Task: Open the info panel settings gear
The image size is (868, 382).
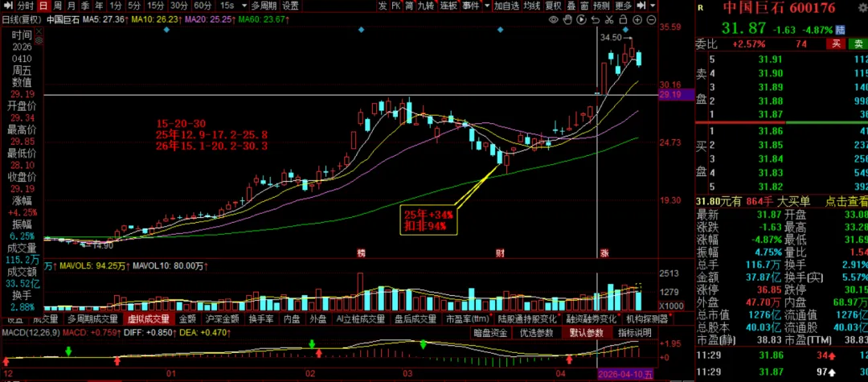Action: pos(39,41)
